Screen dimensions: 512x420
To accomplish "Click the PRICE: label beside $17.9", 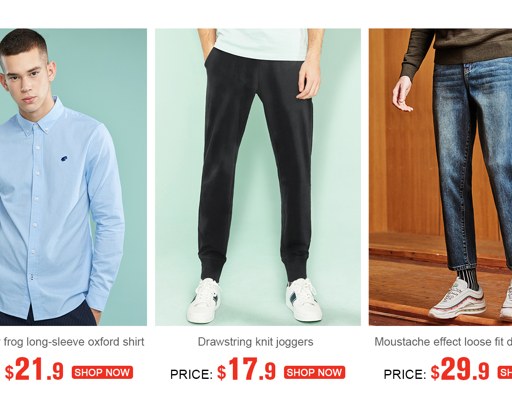I will coord(191,374).
